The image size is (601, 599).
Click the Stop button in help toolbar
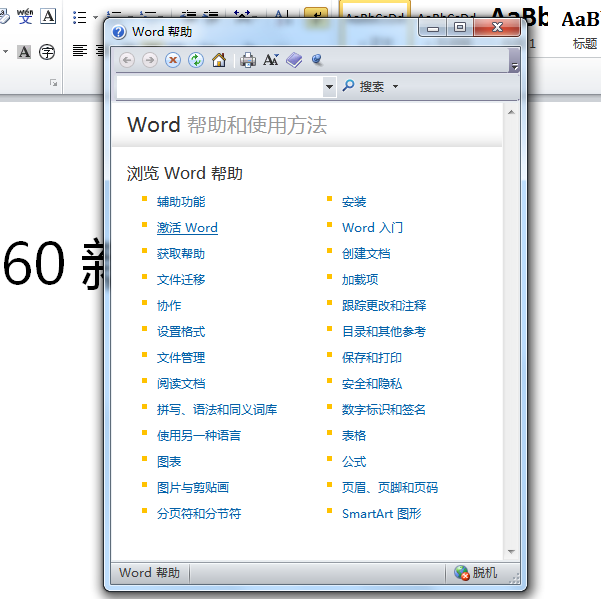tap(173, 60)
